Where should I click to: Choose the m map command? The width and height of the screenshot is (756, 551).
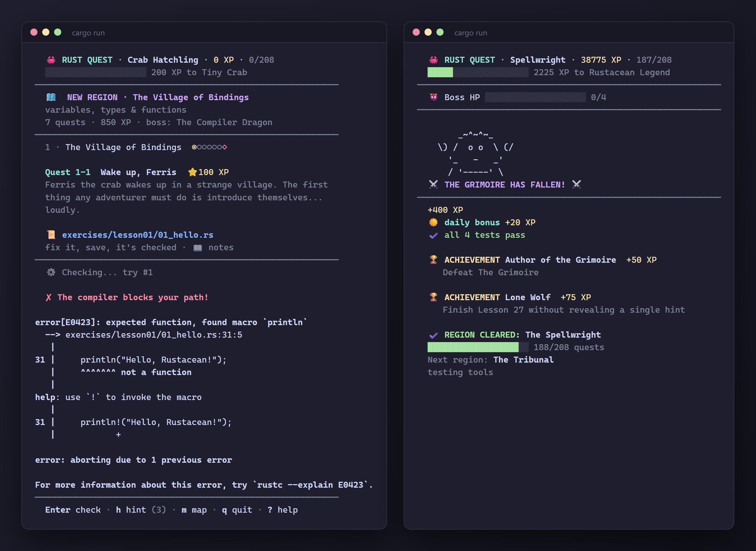194,510
